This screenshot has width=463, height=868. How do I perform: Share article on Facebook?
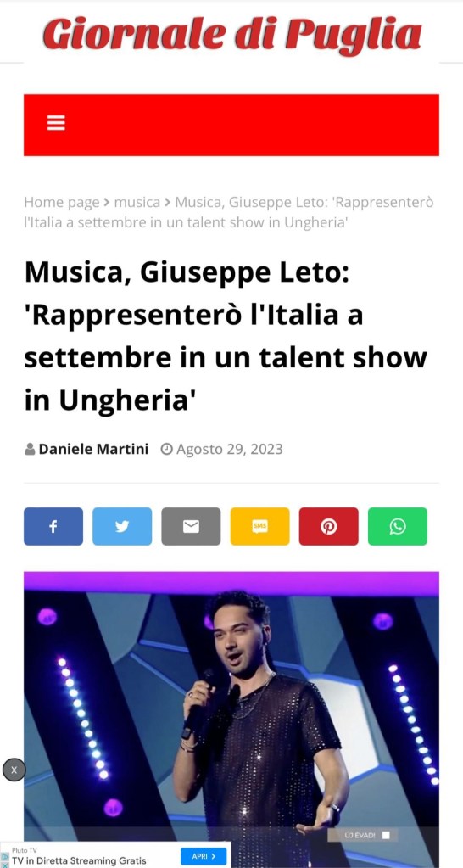click(53, 526)
